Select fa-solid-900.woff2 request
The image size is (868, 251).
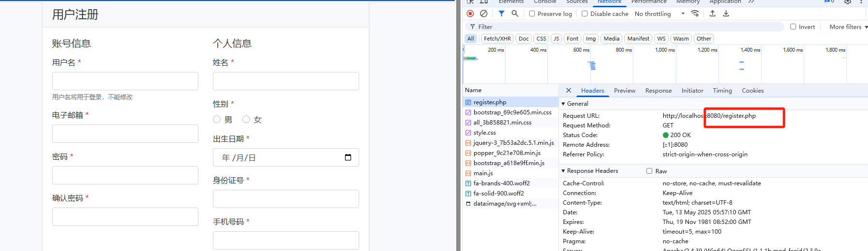pos(510,193)
